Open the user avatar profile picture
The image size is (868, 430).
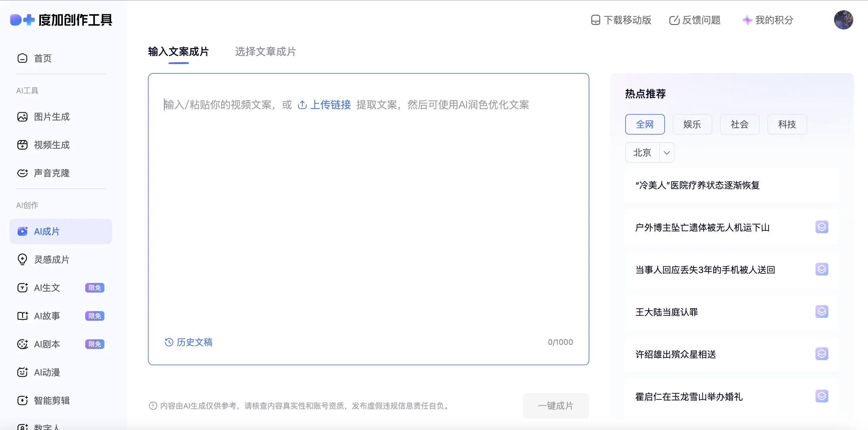point(843,20)
